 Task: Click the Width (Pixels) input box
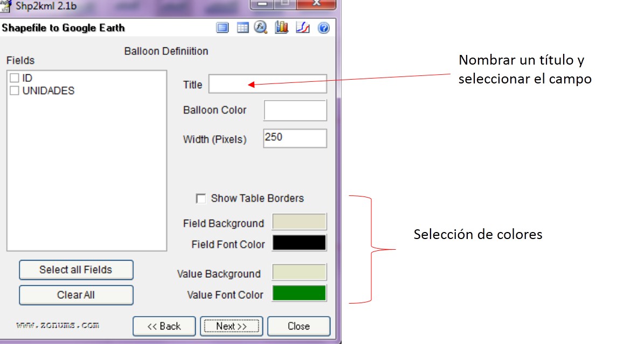point(295,138)
